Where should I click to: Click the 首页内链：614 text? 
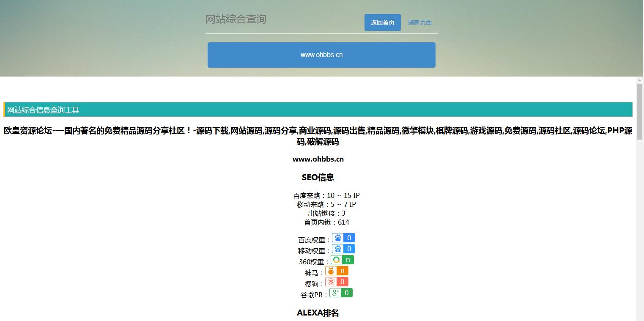(x=326, y=222)
